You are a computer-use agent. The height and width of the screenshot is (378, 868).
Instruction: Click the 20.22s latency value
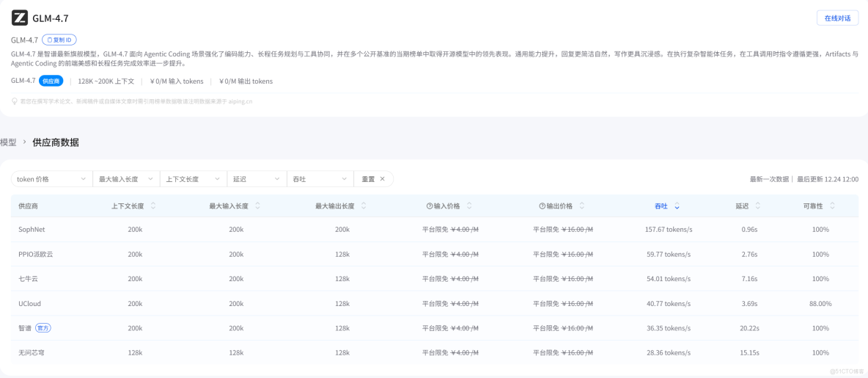pos(749,328)
